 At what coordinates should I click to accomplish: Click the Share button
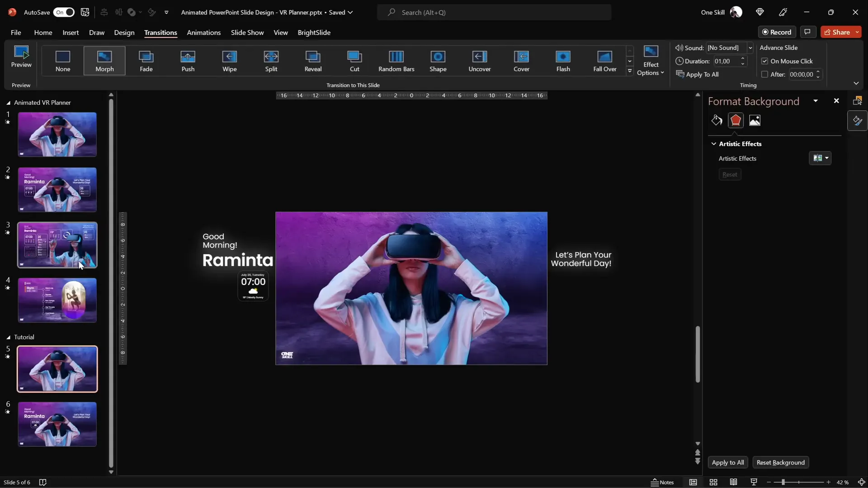(837, 32)
